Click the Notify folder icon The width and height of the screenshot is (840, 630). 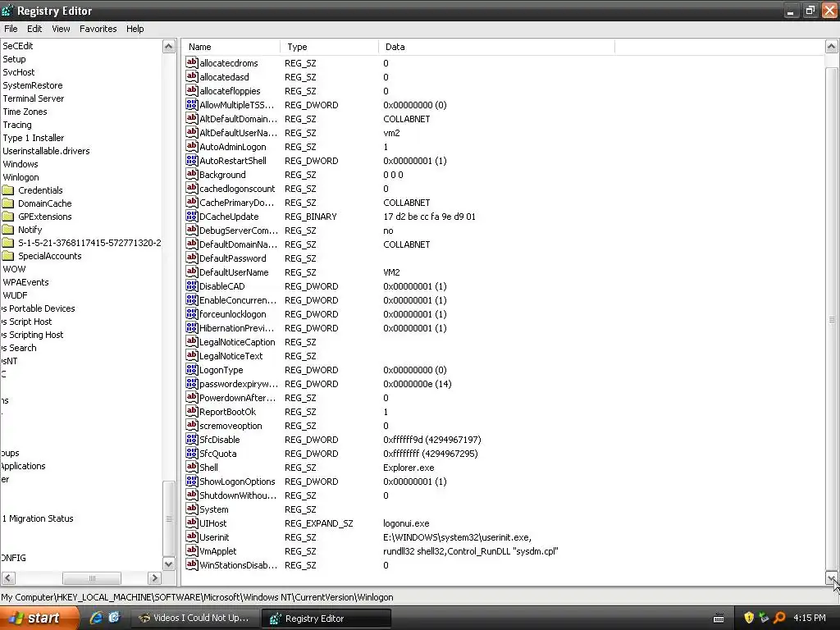tap(8, 230)
